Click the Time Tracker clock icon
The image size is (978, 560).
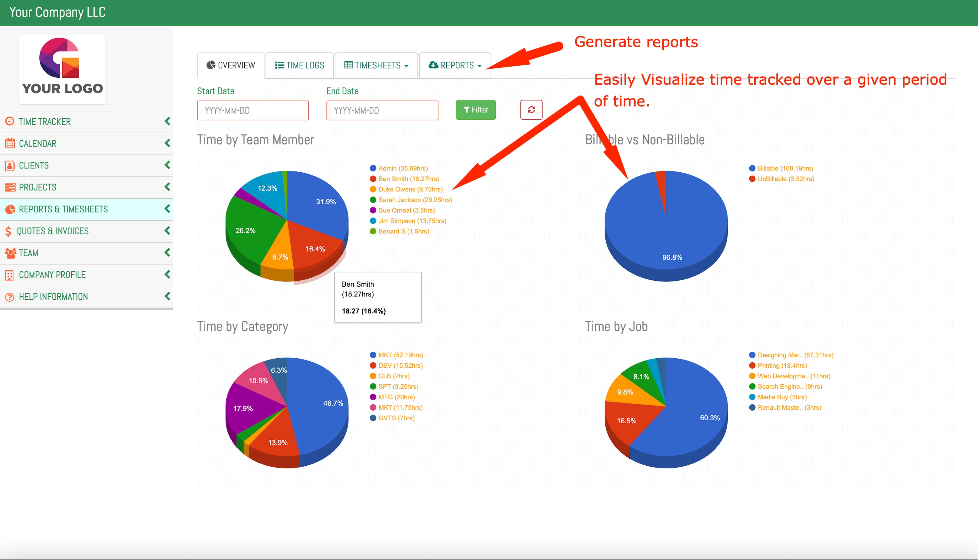[10, 122]
